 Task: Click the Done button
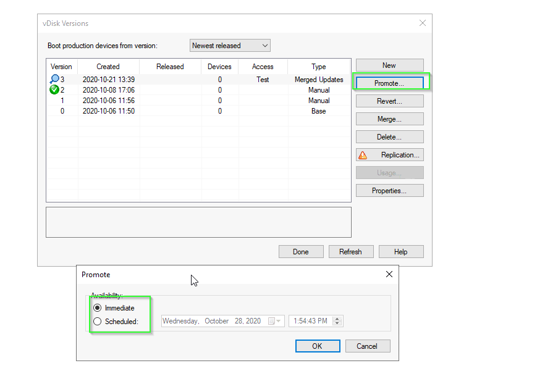(x=301, y=252)
